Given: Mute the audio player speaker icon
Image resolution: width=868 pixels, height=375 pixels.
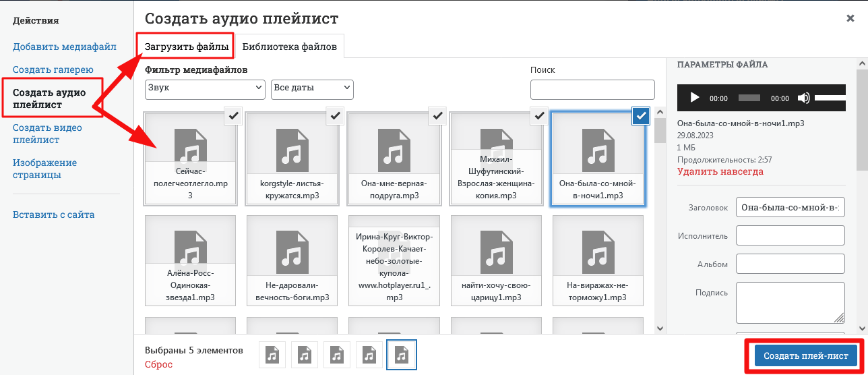Looking at the screenshot, I should [x=803, y=98].
